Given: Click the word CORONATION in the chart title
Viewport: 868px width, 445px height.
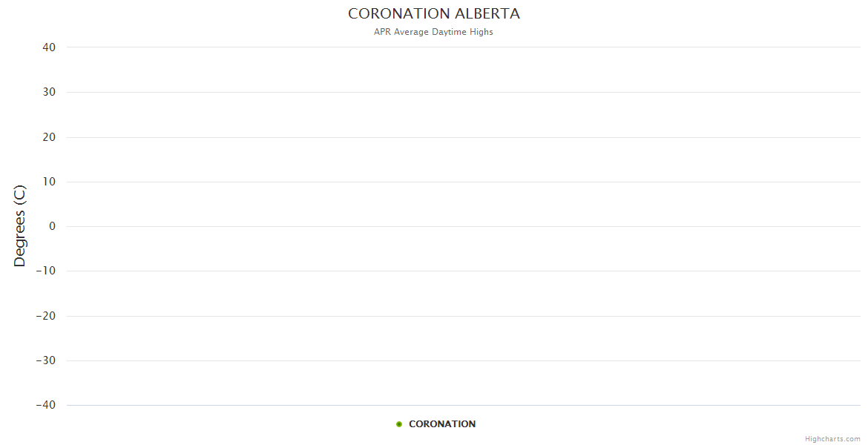Looking at the screenshot, I should 399,14.
